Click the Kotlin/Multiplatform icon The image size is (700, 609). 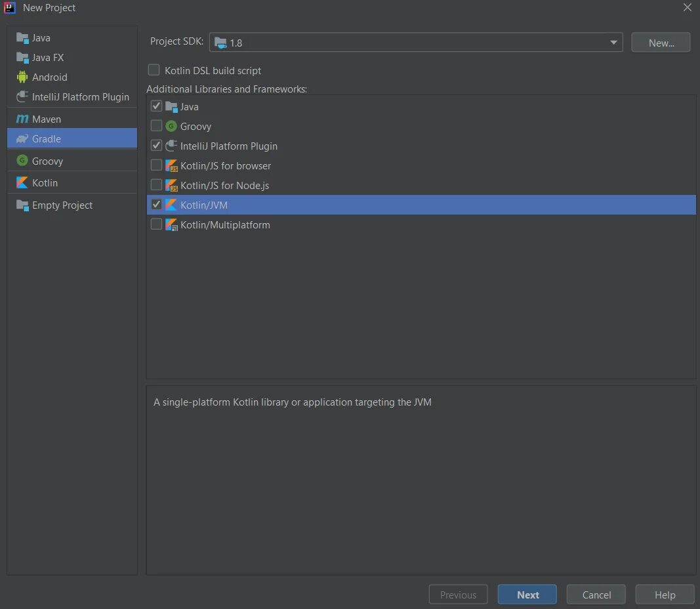(x=171, y=224)
